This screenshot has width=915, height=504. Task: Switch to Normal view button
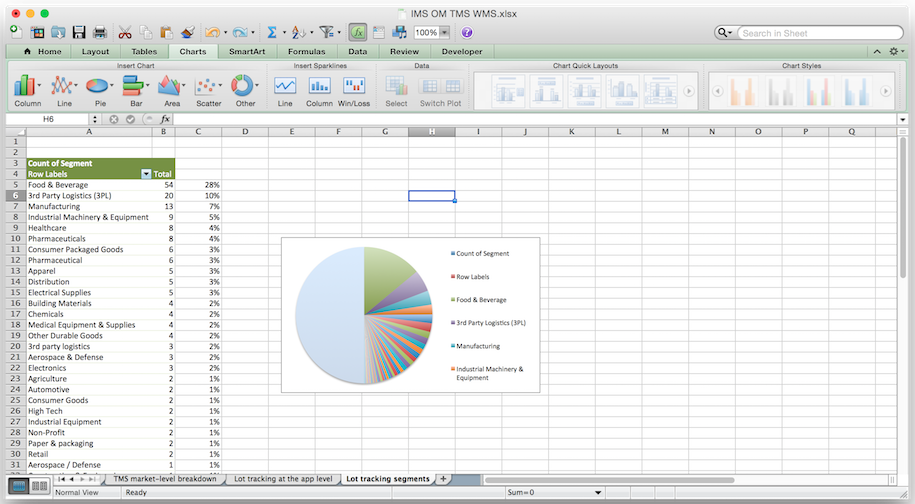19,486
